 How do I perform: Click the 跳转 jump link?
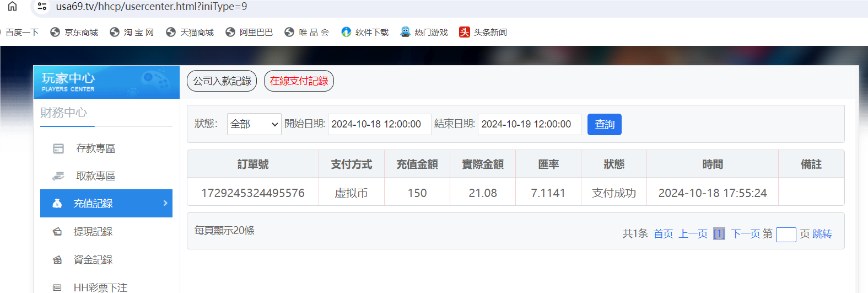(822, 234)
